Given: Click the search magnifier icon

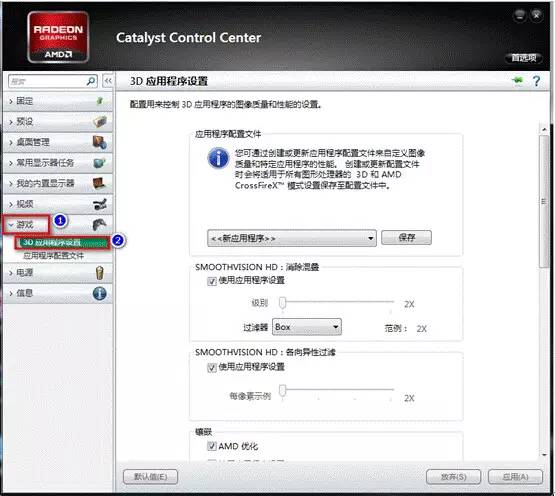Looking at the screenshot, I should [91, 81].
